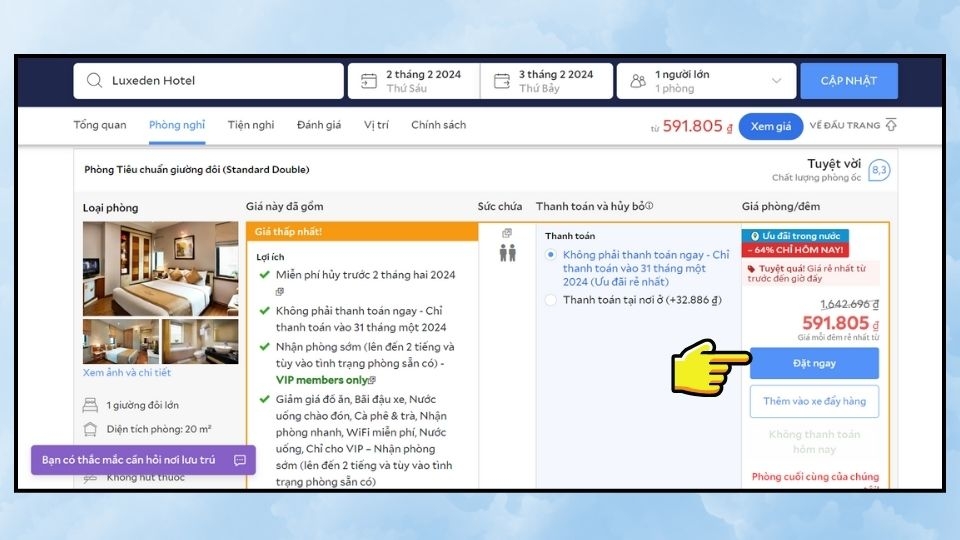Screen dimensions: 960x540
Task: Click popup icon after VIP members only
Action: tap(372, 380)
